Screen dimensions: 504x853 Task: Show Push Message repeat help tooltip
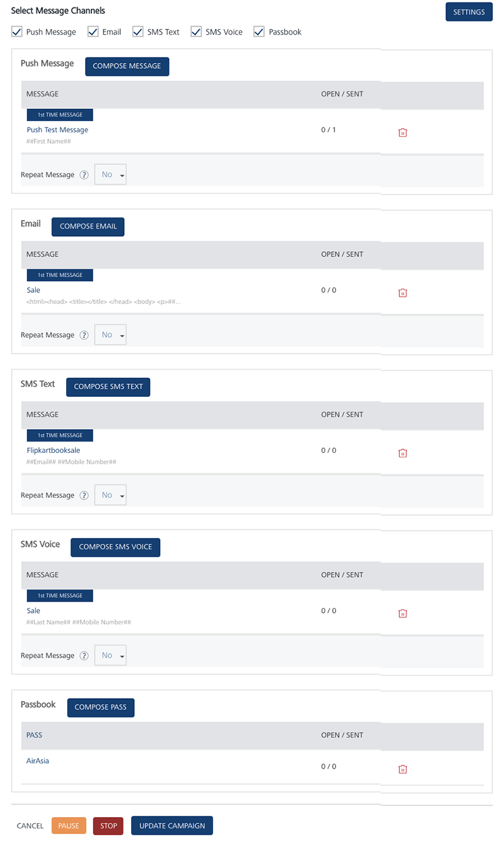(84, 175)
